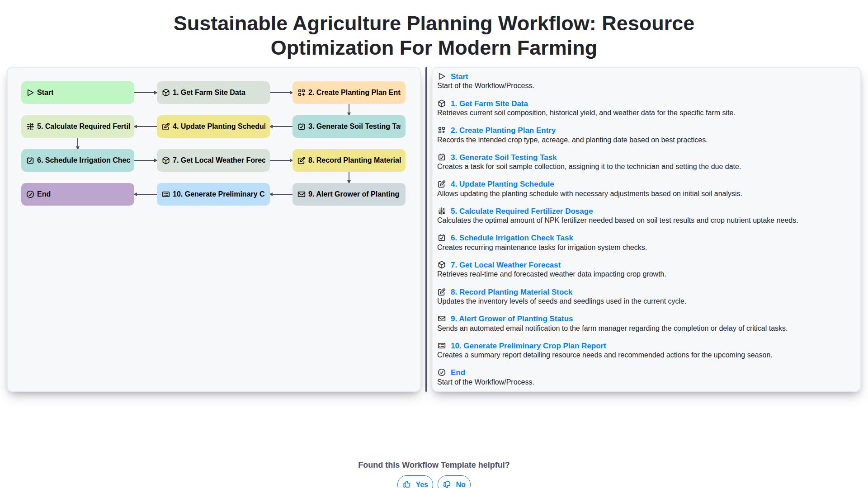Click checkmark circle icon on End node
This screenshot has width=868, height=488.
(30, 194)
